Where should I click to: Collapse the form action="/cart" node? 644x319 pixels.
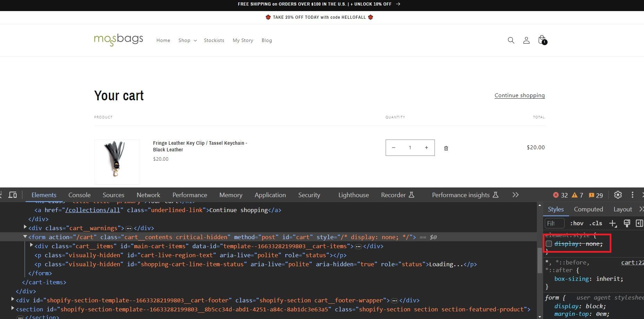coord(25,237)
